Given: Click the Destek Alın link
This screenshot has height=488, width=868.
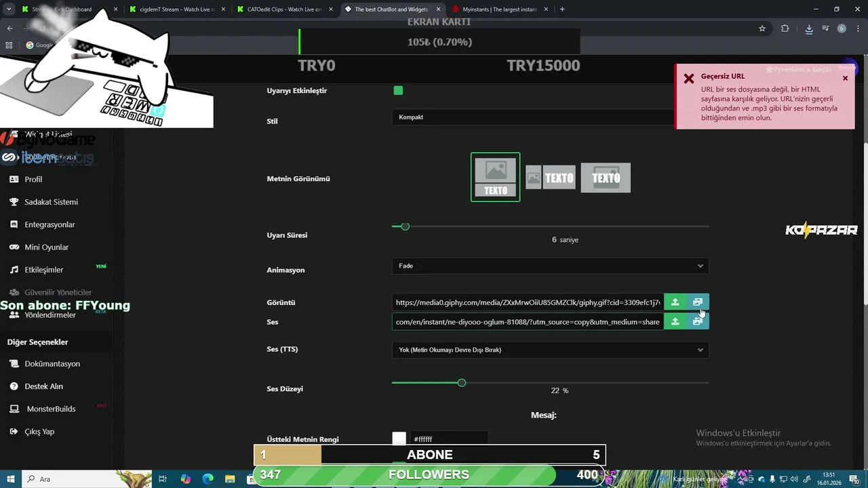Looking at the screenshot, I should [44, 386].
